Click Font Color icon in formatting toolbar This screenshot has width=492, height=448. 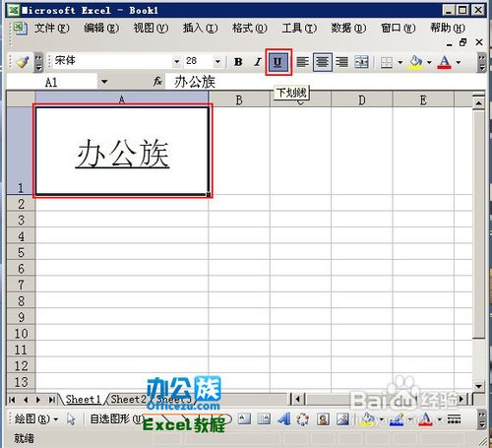445,62
